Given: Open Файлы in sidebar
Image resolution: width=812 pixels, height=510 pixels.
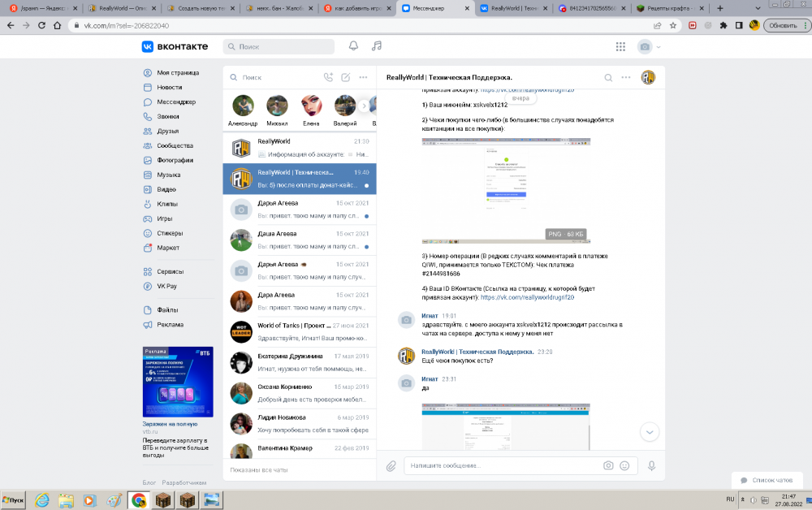Looking at the screenshot, I should coord(167,309).
